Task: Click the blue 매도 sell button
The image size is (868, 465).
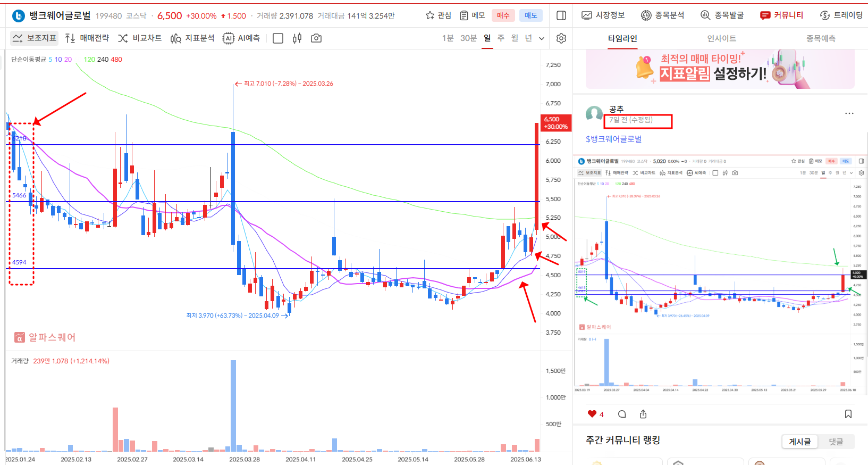Action: 530,15
